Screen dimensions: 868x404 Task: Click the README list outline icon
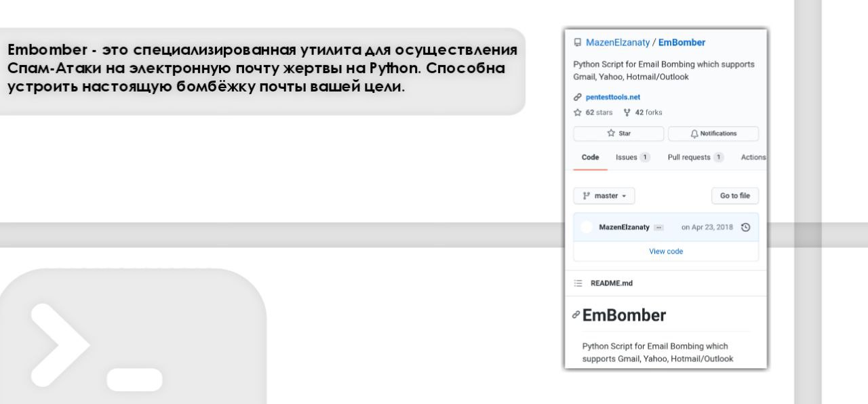click(578, 283)
